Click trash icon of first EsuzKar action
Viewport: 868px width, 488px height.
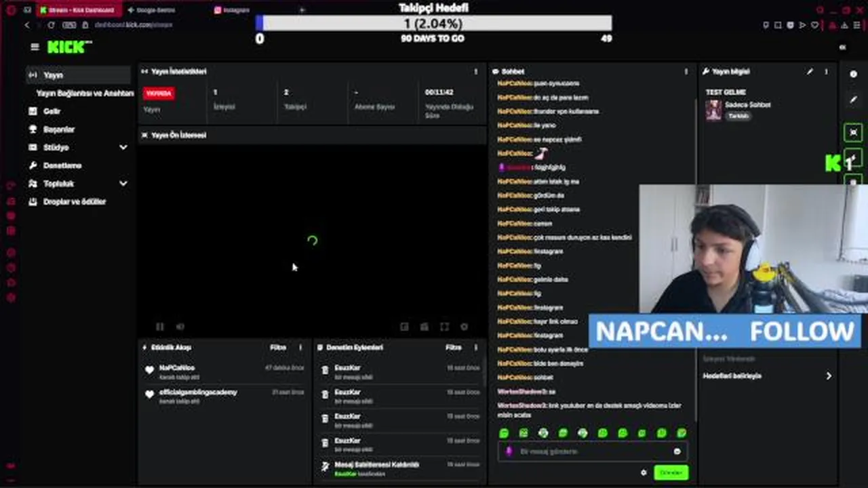[325, 370]
